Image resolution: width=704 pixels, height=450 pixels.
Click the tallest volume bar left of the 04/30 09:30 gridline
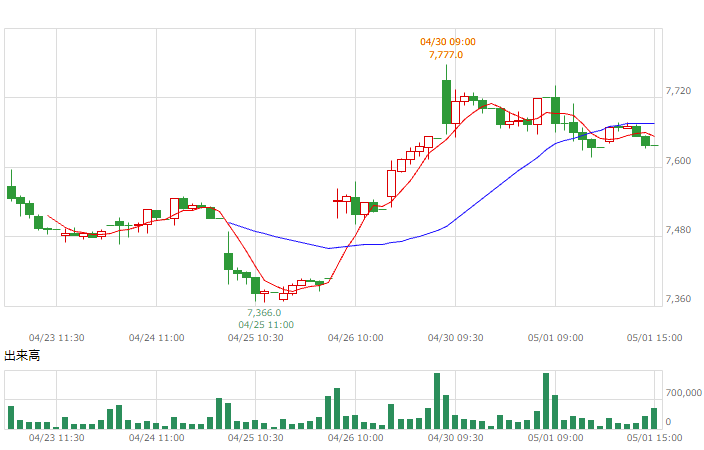pyautogui.click(x=437, y=401)
